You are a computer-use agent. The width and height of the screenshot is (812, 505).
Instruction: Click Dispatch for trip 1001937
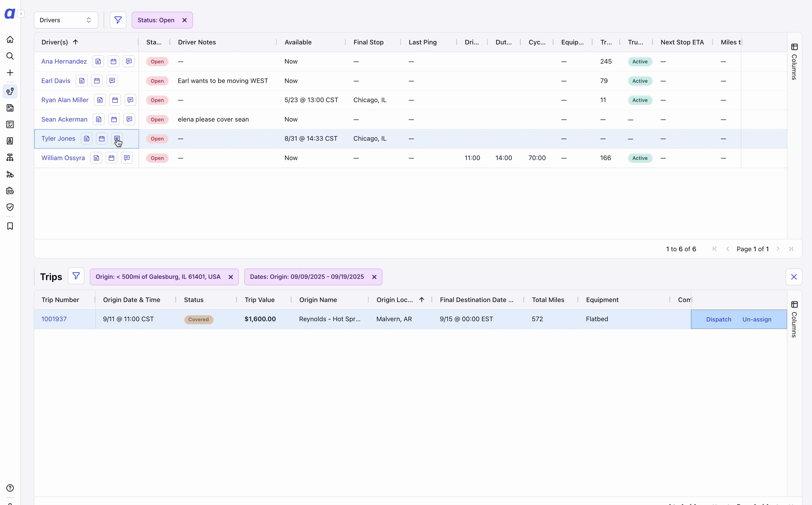[x=719, y=319]
